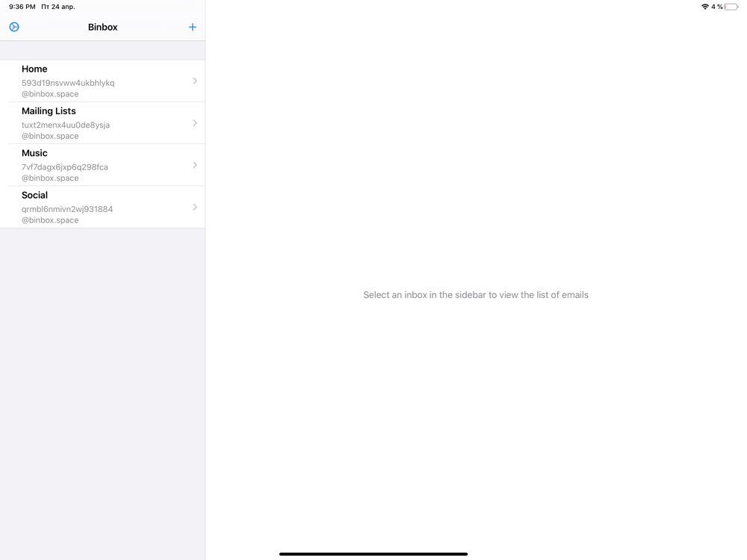Screen dimensions: 747x560
Task: Check Wi-Fi status icon
Action: [x=705, y=7]
